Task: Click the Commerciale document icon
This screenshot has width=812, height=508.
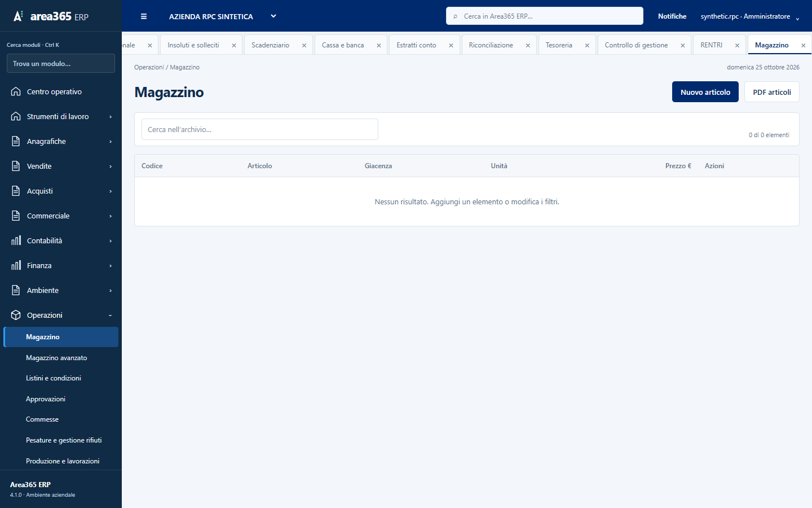Action: coord(16,216)
